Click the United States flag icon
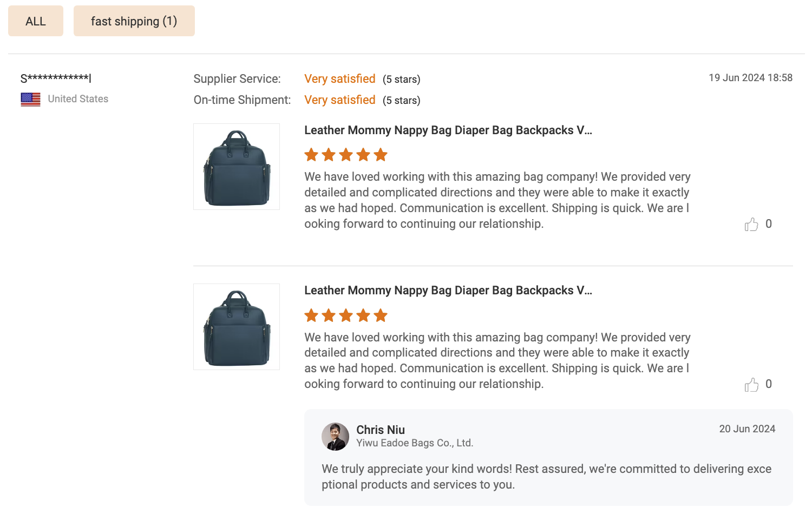 [30, 100]
